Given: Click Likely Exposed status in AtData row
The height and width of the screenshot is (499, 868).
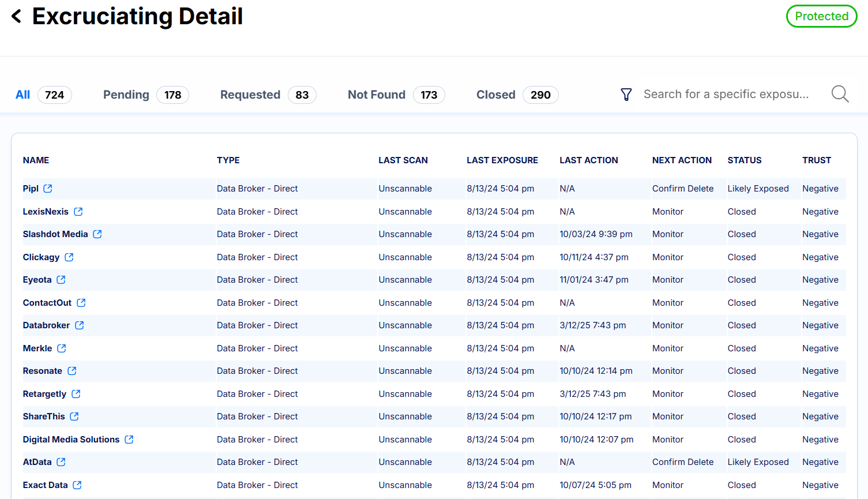Looking at the screenshot, I should 758,462.
